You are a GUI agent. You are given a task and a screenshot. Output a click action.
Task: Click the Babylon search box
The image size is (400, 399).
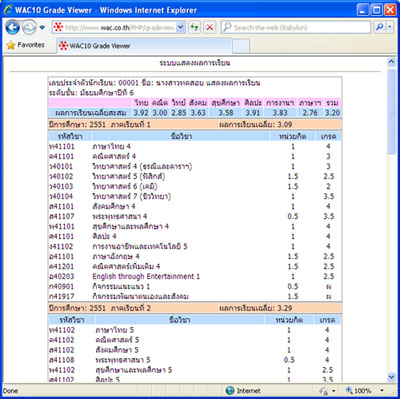click(296, 28)
